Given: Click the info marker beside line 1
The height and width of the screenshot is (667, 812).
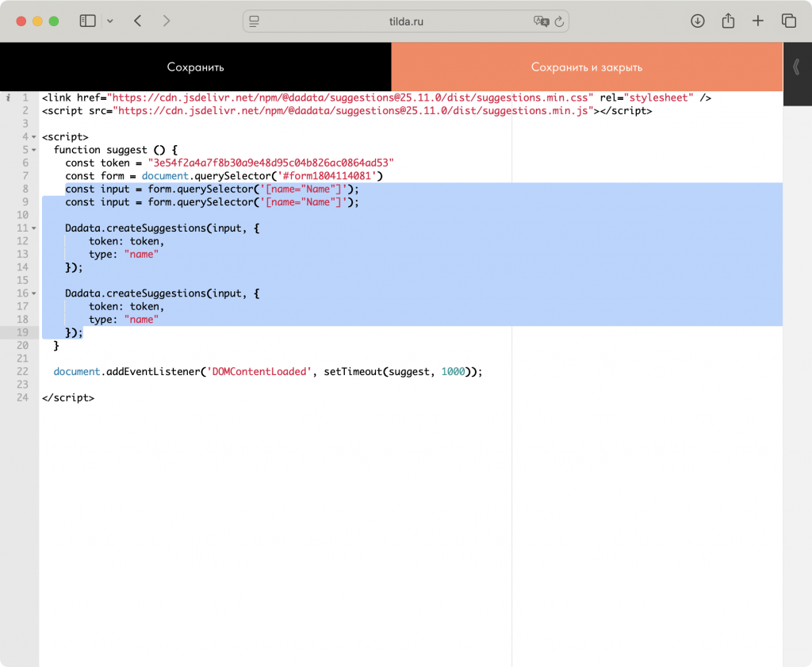Looking at the screenshot, I should click(x=8, y=98).
